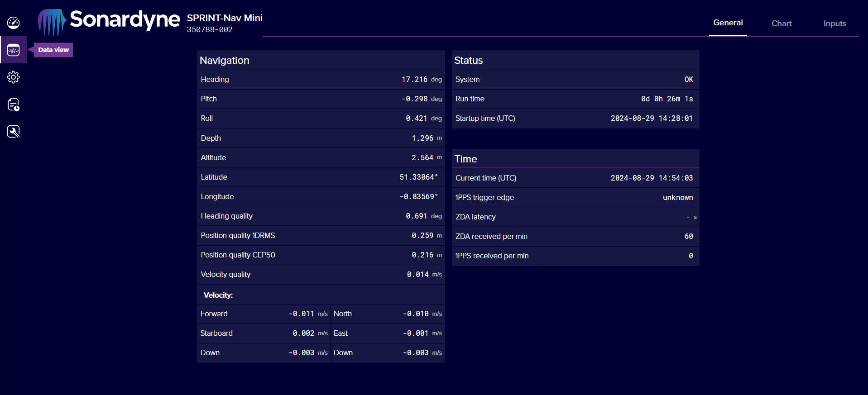Click the Data view tooltip label
Screen dimensions: 868x395
pyautogui.click(x=53, y=50)
